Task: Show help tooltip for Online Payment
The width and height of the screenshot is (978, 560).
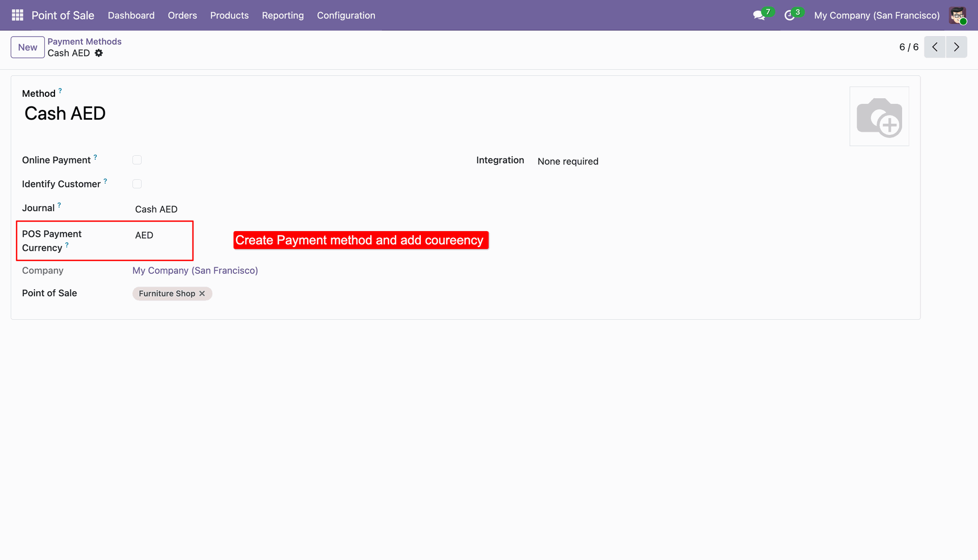Action: click(95, 157)
